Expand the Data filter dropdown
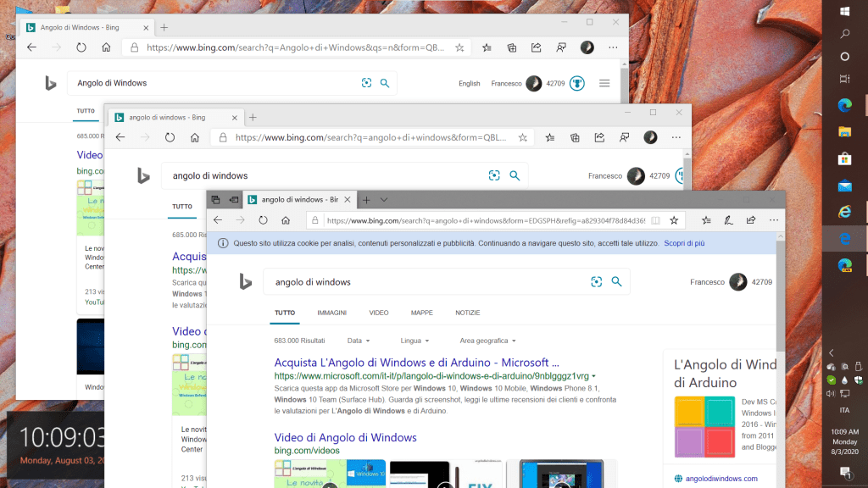 point(359,341)
